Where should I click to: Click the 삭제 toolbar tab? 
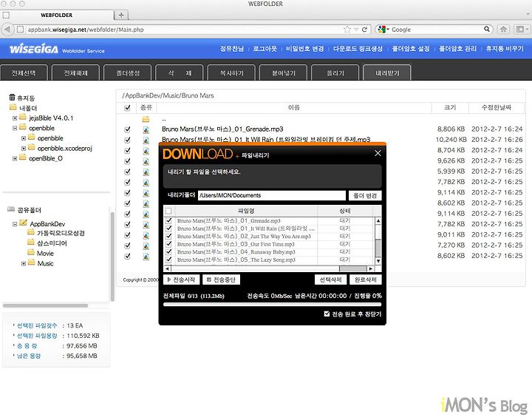coord(180,73)
